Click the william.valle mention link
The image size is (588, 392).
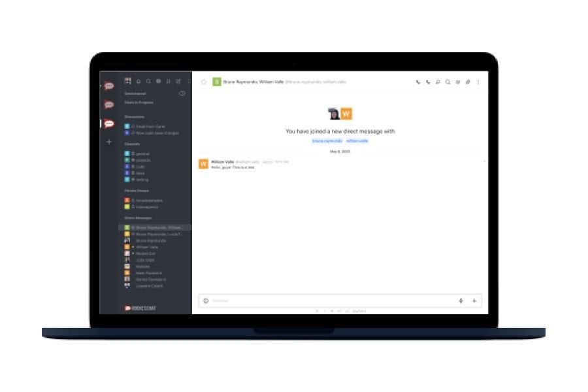pyautogui.click(x=357, y=140)
